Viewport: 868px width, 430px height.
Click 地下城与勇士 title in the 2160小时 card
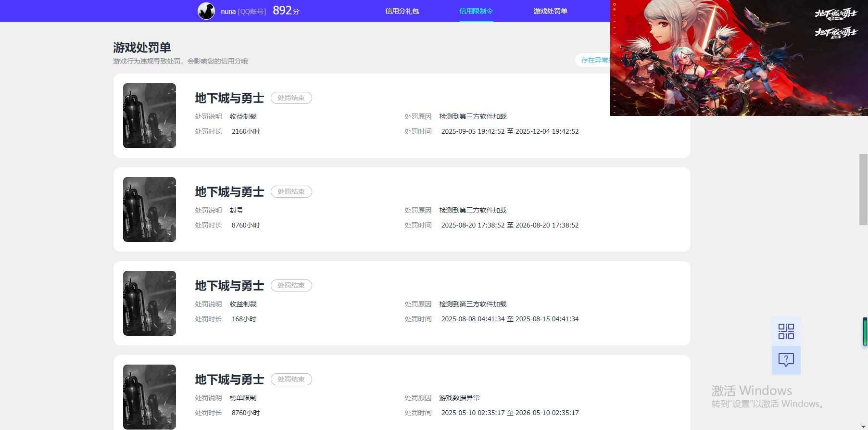point(229,98)
